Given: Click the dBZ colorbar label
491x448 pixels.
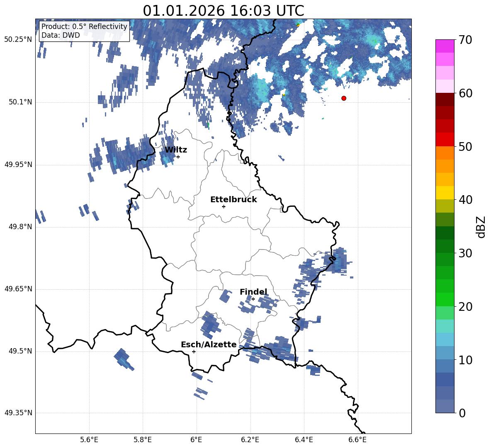Looking at the screenshot, I should [481, 227].
